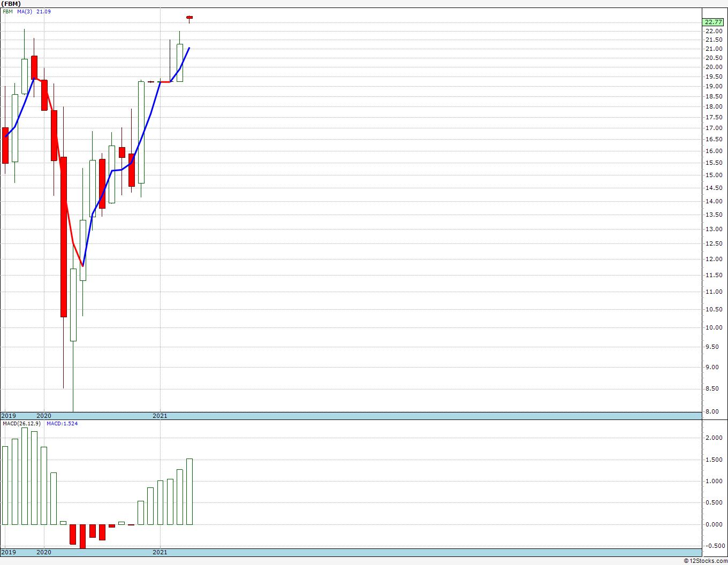Select the MA(3) value 21.09
728x565 pixels.
(x=44, y=11)
